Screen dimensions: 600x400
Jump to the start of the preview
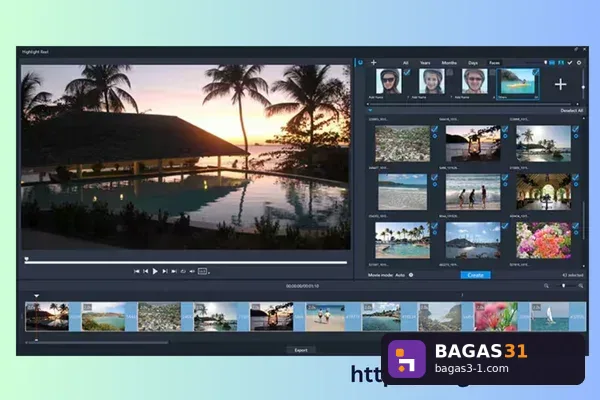(x=136, y=271)
